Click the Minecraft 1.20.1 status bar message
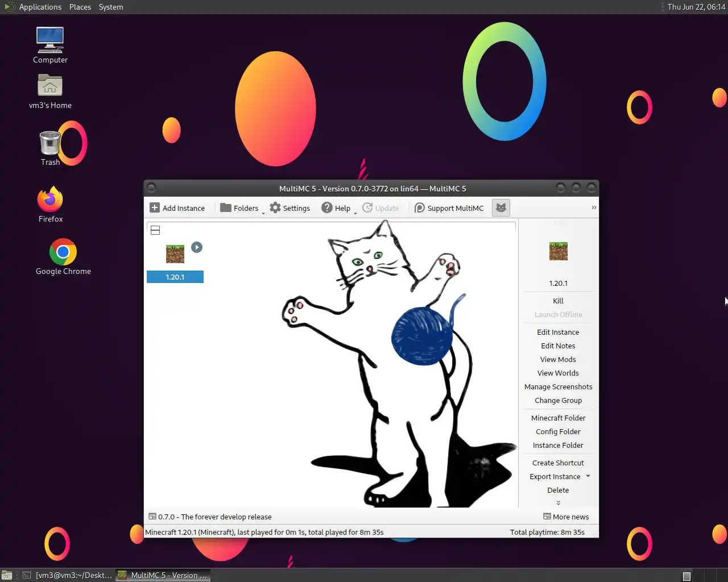 [264, 532]
